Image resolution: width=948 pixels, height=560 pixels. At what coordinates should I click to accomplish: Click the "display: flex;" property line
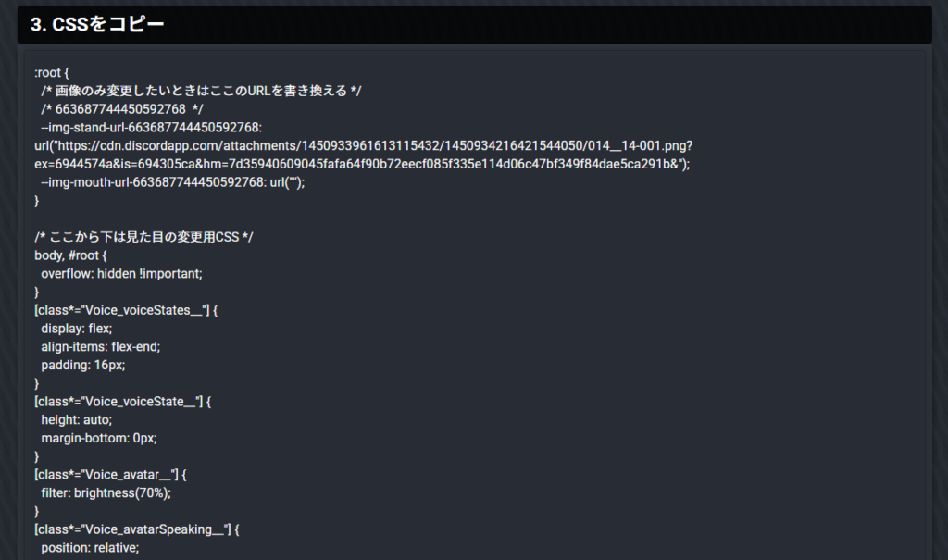pos(76,329)
